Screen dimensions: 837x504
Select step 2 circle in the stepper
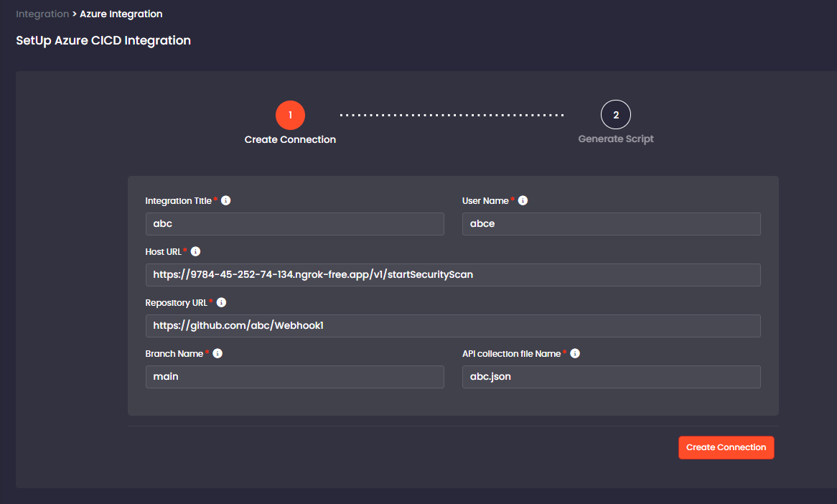pyautogui.click(x=615, y=115)
